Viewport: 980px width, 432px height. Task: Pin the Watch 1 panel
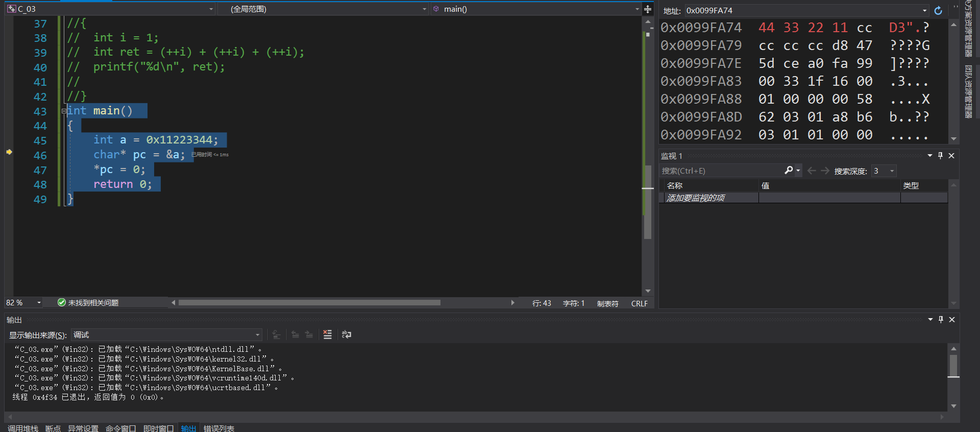pyautogui.click(x=940, y=156)
